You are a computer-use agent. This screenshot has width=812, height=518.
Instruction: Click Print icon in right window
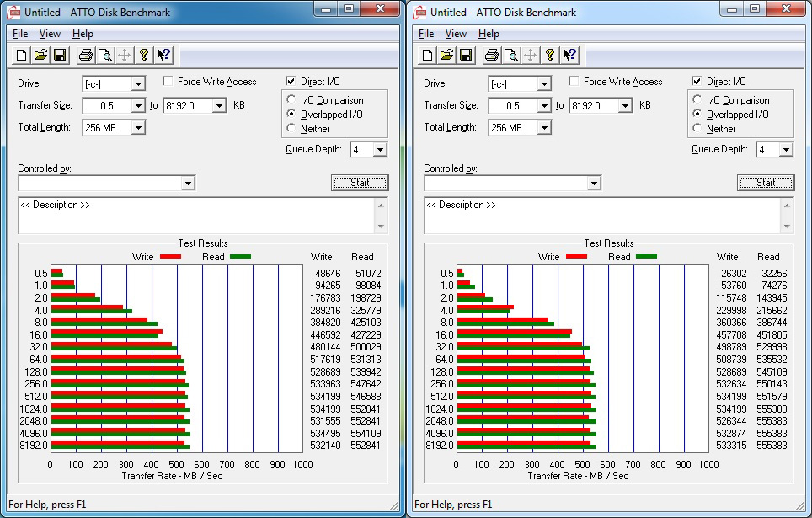click(491, 55)
